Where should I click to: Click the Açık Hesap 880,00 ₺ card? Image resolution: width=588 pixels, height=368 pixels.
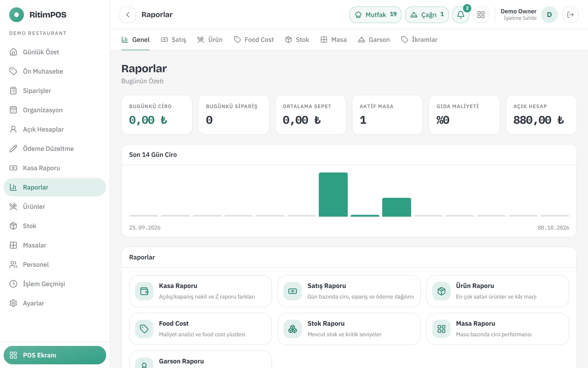[x=541, y=115]
